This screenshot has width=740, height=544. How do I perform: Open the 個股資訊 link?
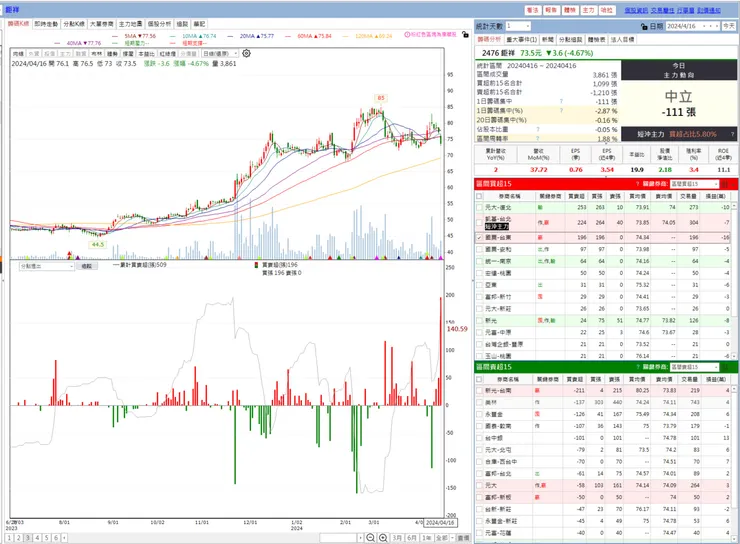pos(636,10)
